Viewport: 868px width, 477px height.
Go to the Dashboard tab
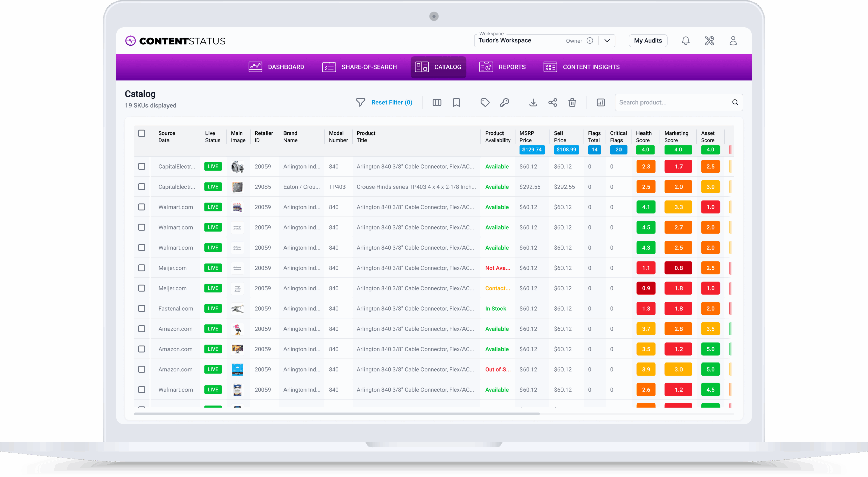pyautogui.click(x=276, y=67)
